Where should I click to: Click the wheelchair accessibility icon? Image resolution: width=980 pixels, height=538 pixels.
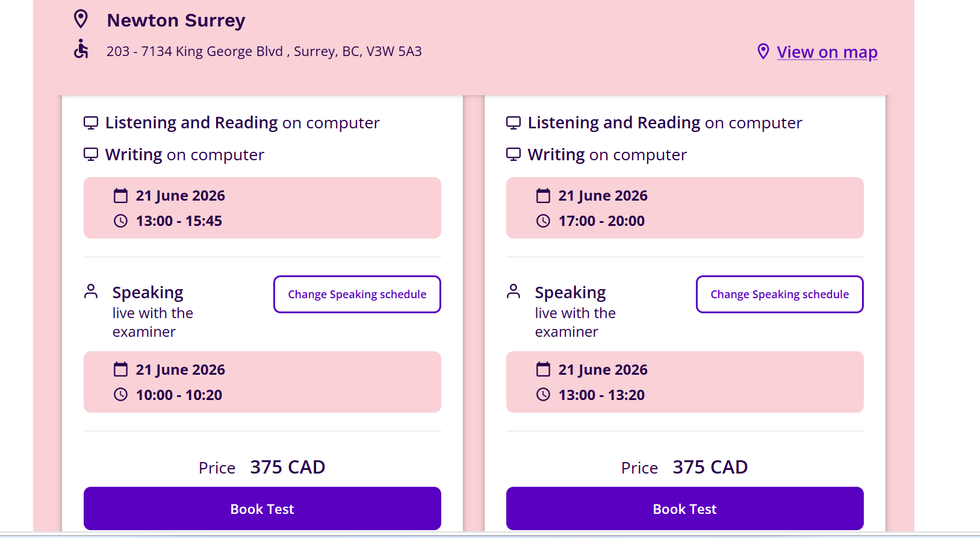tap(81, 49)
